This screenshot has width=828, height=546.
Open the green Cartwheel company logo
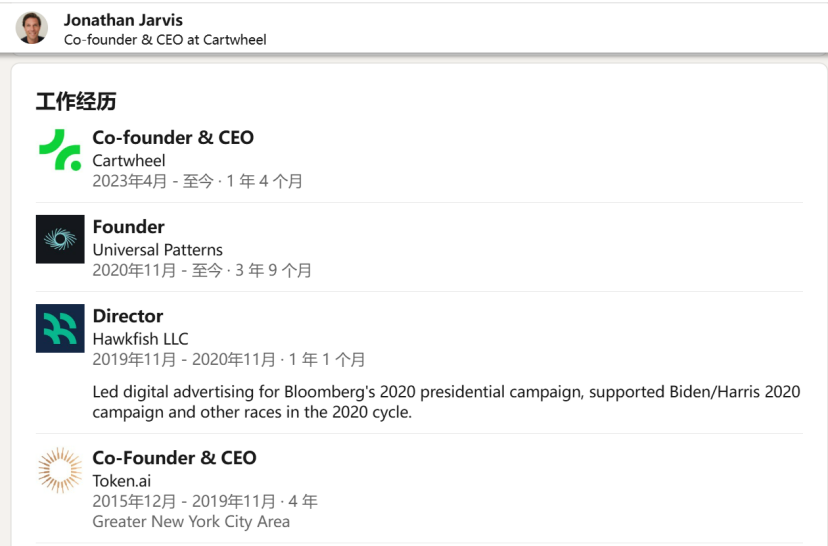tap(60, 150)
